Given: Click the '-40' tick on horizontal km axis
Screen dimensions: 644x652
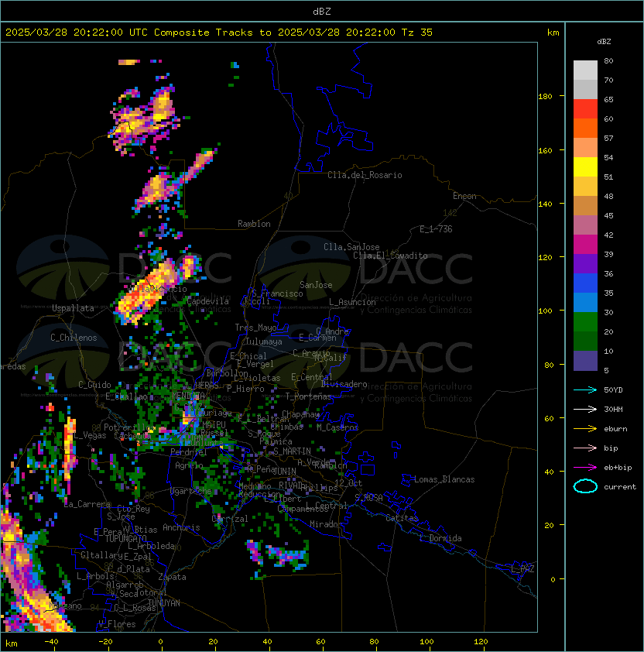Looking at the screenshot, I should coord(51,642).
